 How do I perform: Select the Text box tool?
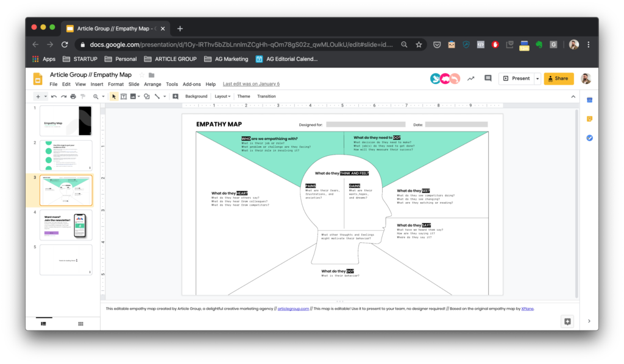pos(124,97)
